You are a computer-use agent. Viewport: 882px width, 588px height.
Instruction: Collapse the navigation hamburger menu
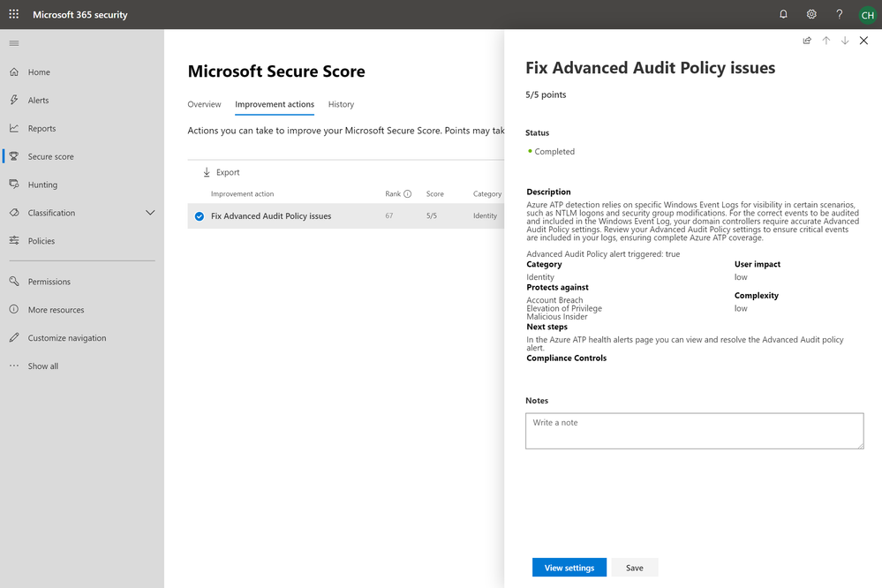(14, 43)
